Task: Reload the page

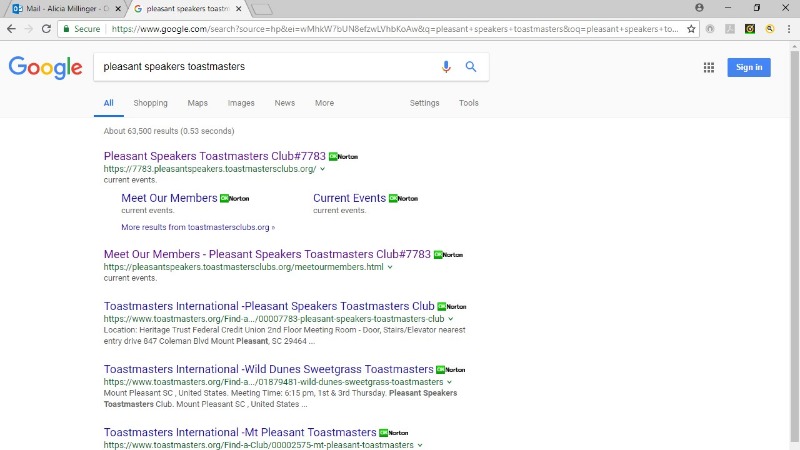Action: coord(46,29)
